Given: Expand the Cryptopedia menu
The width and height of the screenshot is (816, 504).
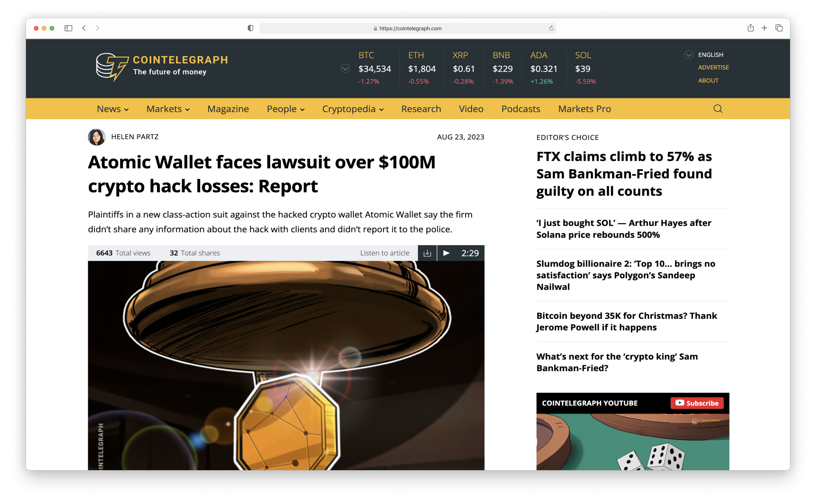Looking at the screenshot, I should (353, 109).
